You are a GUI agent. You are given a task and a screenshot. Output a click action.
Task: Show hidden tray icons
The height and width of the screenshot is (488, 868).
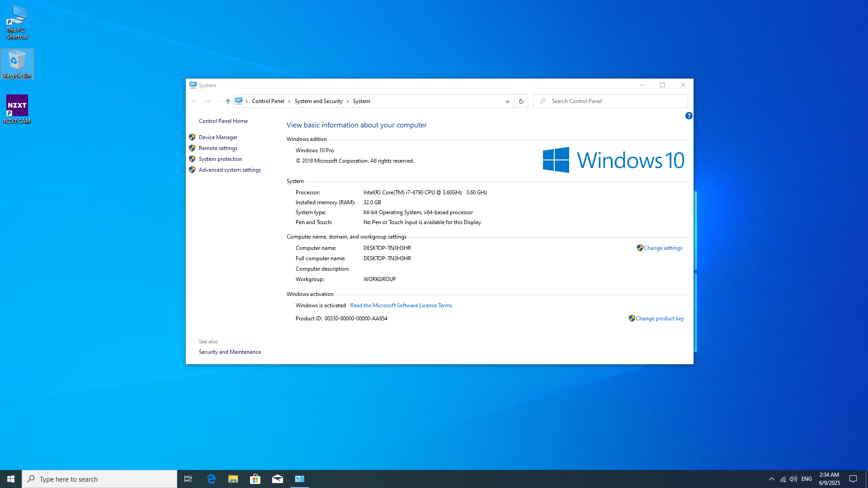pos(772,479)
